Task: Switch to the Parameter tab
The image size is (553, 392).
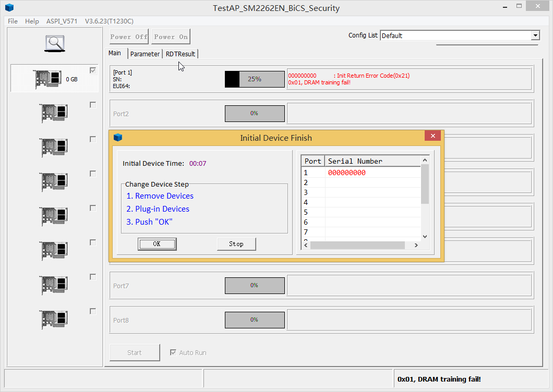Action: click(x=145, y=54)
